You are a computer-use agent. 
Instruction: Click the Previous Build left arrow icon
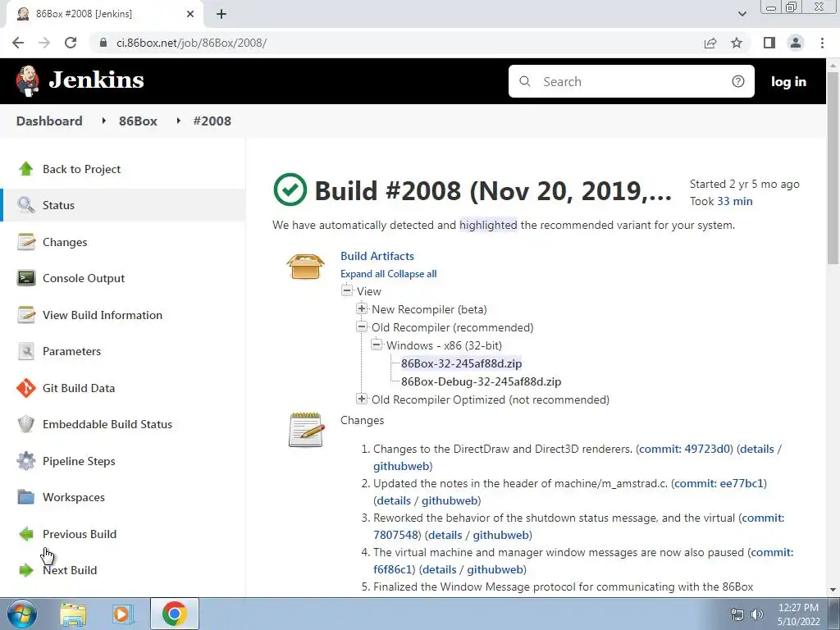(25, 533)
